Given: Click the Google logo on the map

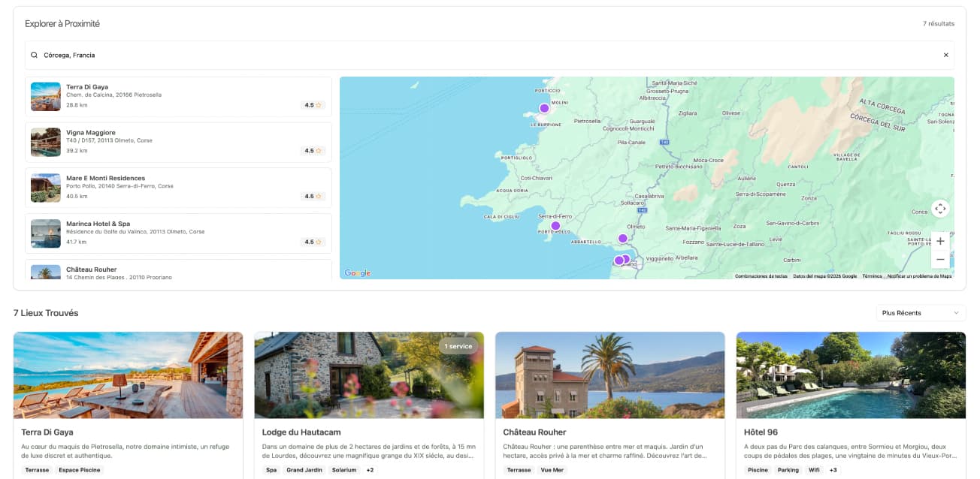Looking at the screenshot, I should pos(358,273).
